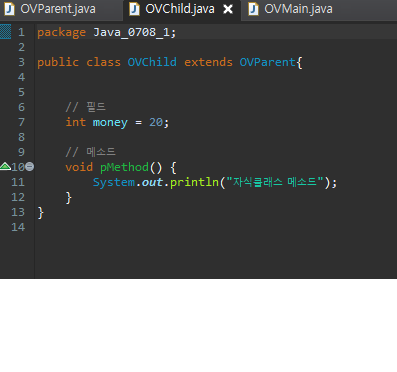Click the 'void' keyword on line 10

pos(79,167)
